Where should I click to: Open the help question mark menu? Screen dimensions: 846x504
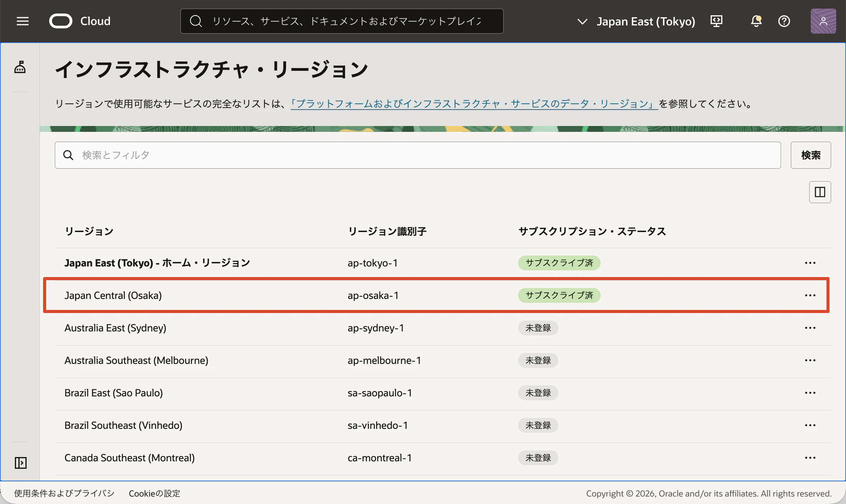[784, 21]
